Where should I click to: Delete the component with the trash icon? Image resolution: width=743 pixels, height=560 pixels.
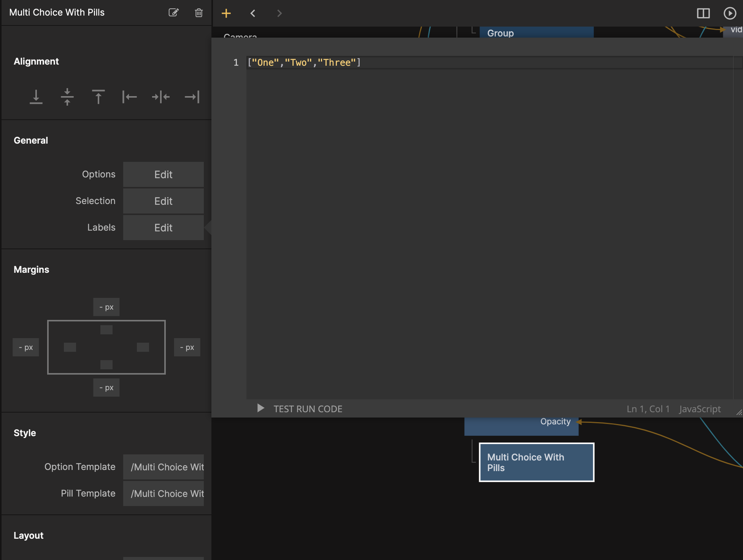198,13
